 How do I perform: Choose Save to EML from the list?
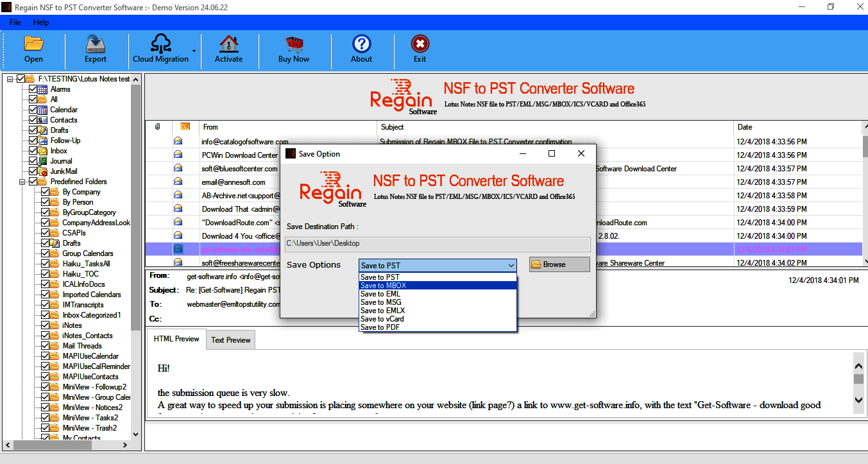[438, 294]
